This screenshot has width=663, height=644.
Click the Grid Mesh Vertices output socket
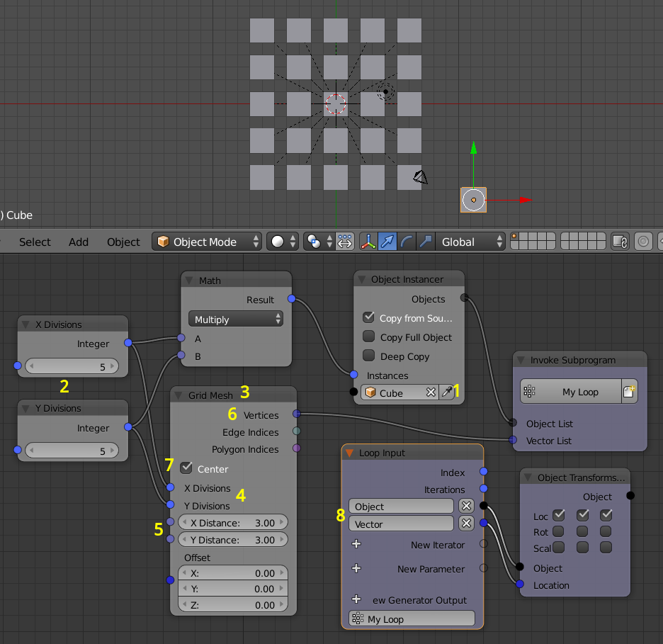(x=297, y=414)
